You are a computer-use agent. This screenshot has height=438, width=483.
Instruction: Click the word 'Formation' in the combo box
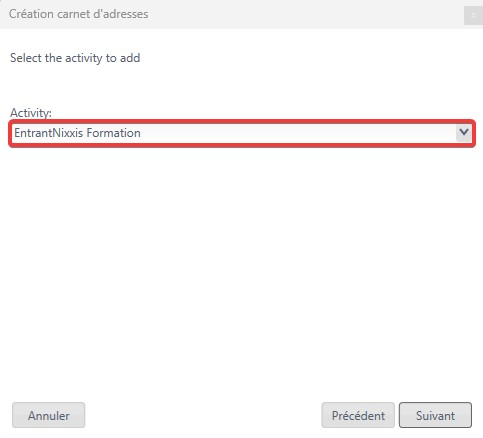click(113, 133)
